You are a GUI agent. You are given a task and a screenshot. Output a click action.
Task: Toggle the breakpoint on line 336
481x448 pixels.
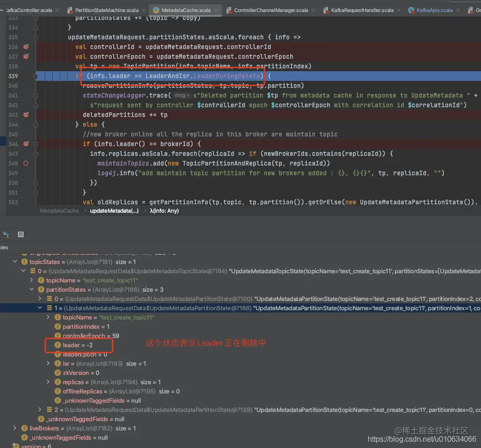26,47
